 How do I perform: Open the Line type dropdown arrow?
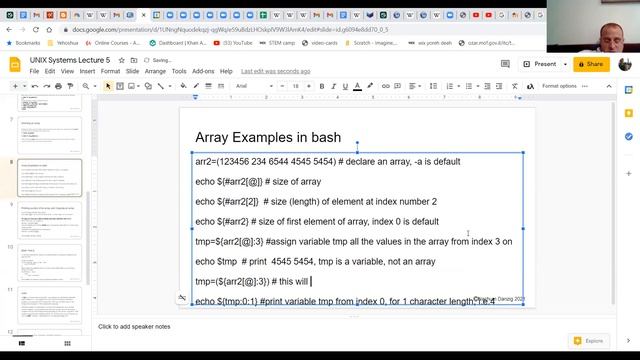tap(170, 86)
